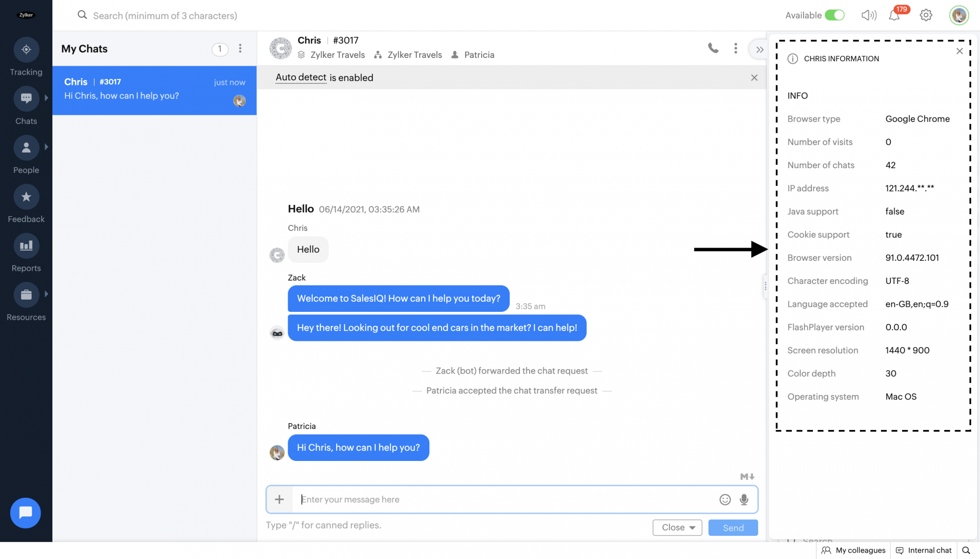This screenshot has height=559, width=980.
Task: Open the emoji picker smiley
Action: coord(725,499)
